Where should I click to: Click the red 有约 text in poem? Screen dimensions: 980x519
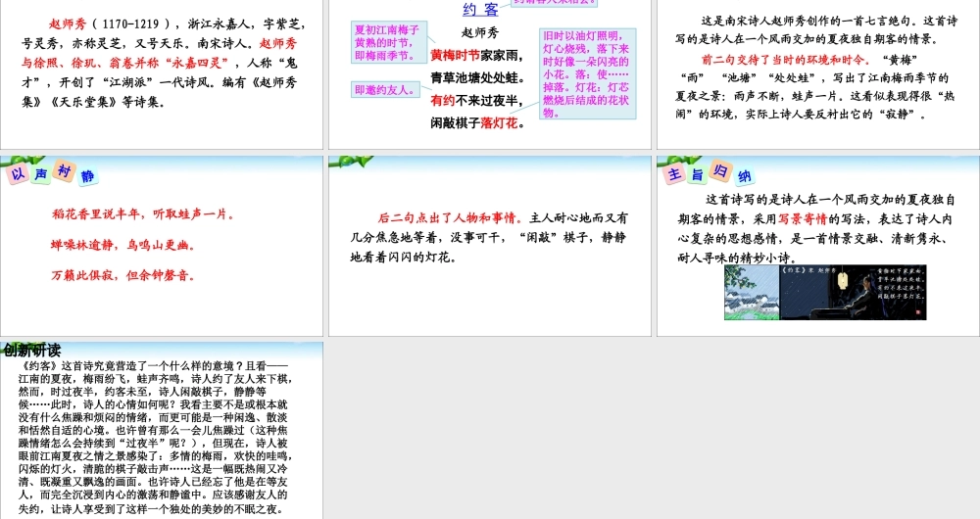click(443, 100)
